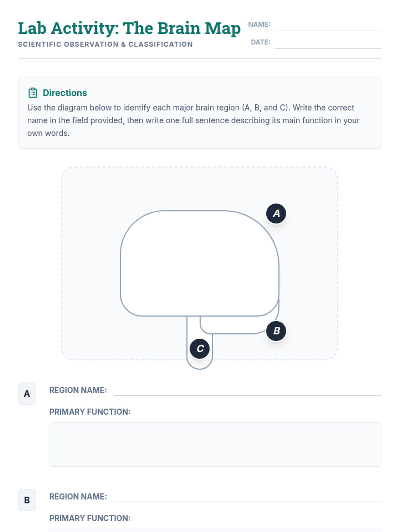Click the Scientific Observation & Classification subtitle
The image size is (399, 532).
[105, 44]
